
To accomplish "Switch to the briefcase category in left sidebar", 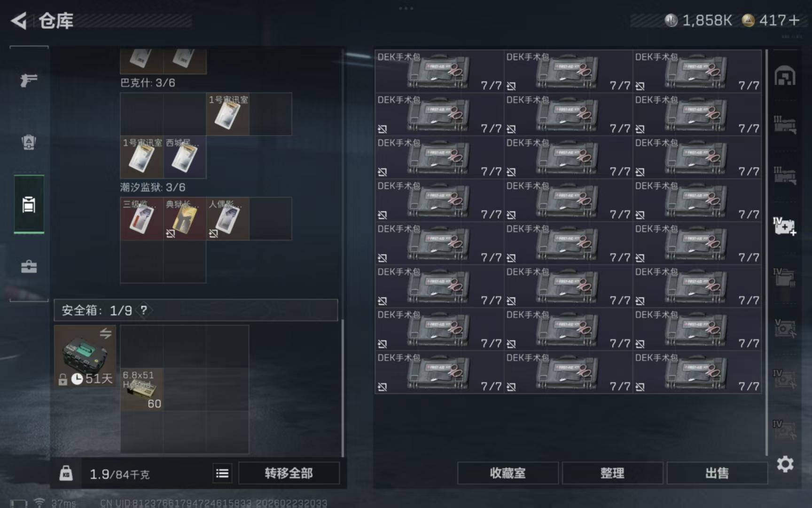I will (x=29, y=266).
